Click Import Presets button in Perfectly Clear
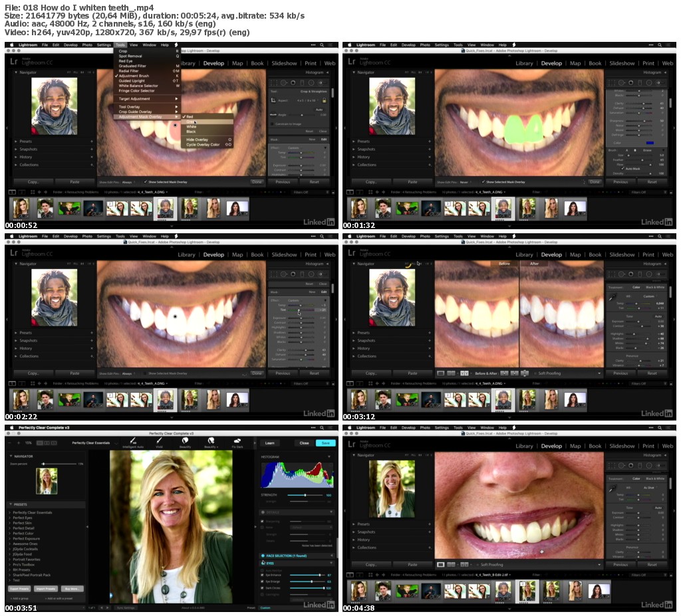The height and width of the screenshot is (616, 681). pos(46,589)
